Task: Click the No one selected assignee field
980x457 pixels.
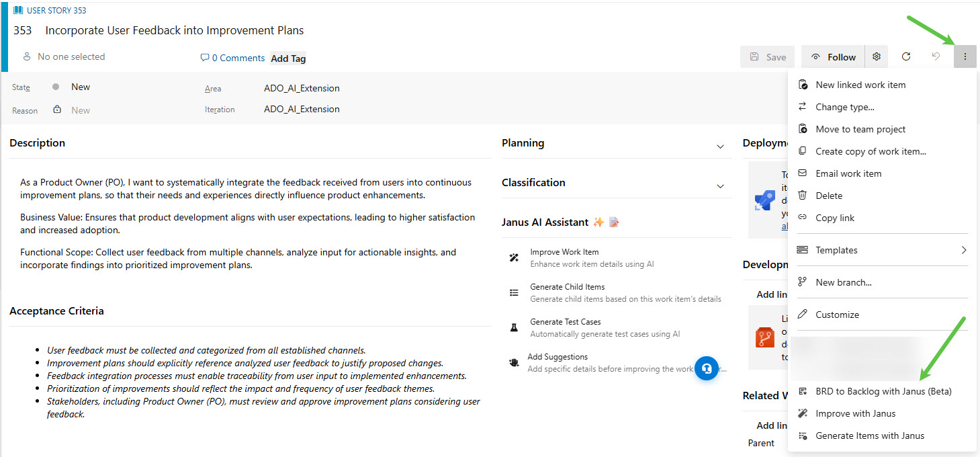Action: [71, 57]
